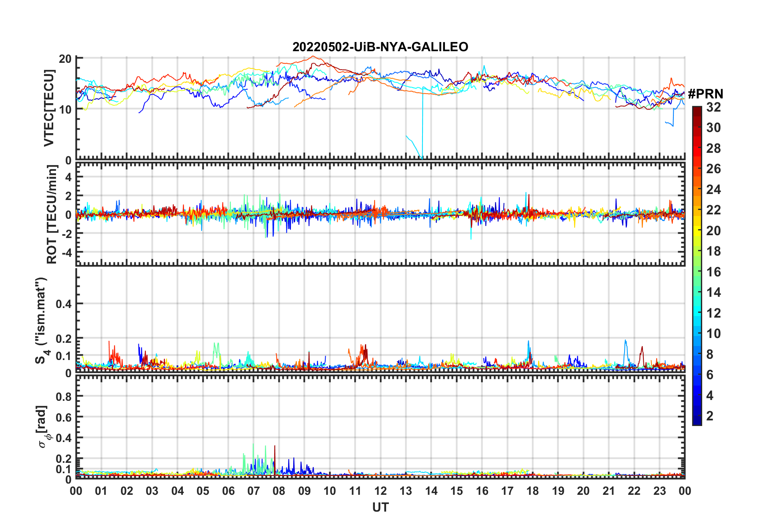Click x-axis hour tick label 12
761x532 pixels.
(380, 491)
